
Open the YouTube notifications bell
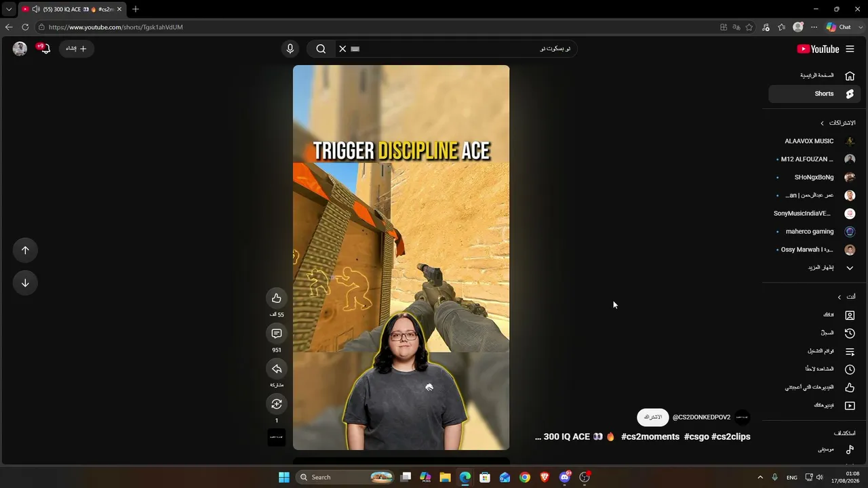click(45, 48)
